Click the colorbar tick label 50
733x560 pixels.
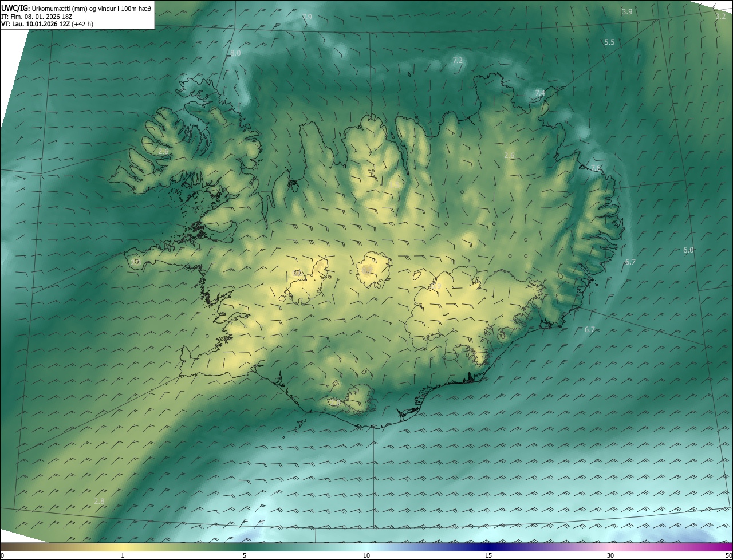tap(728, 555)
